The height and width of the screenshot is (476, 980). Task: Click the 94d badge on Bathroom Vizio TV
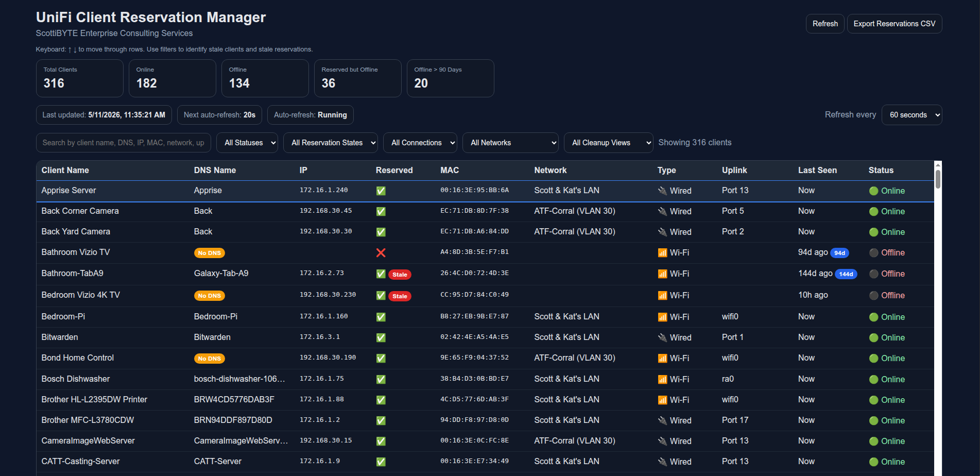pyautogui.click(x=839, y=253)
